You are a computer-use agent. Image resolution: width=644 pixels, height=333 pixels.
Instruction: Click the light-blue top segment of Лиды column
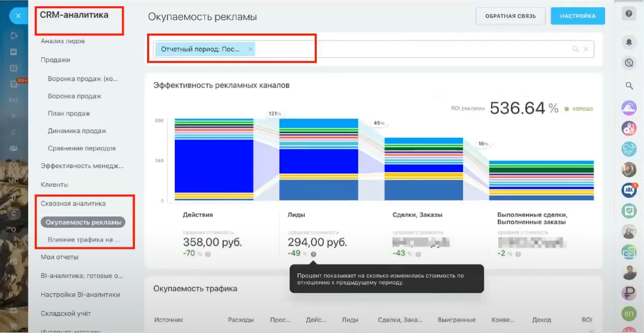coord(319,123)
